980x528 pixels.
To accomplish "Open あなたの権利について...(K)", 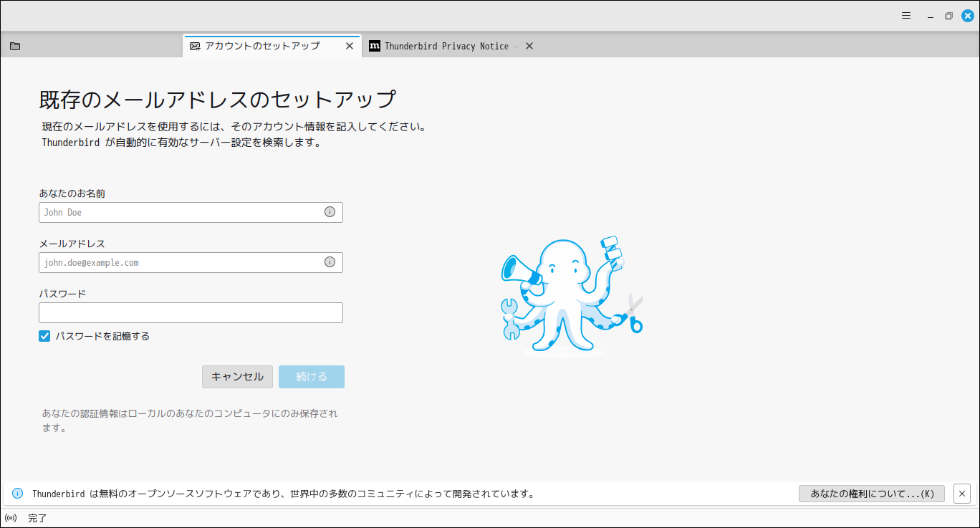I will tap(871, 493).
